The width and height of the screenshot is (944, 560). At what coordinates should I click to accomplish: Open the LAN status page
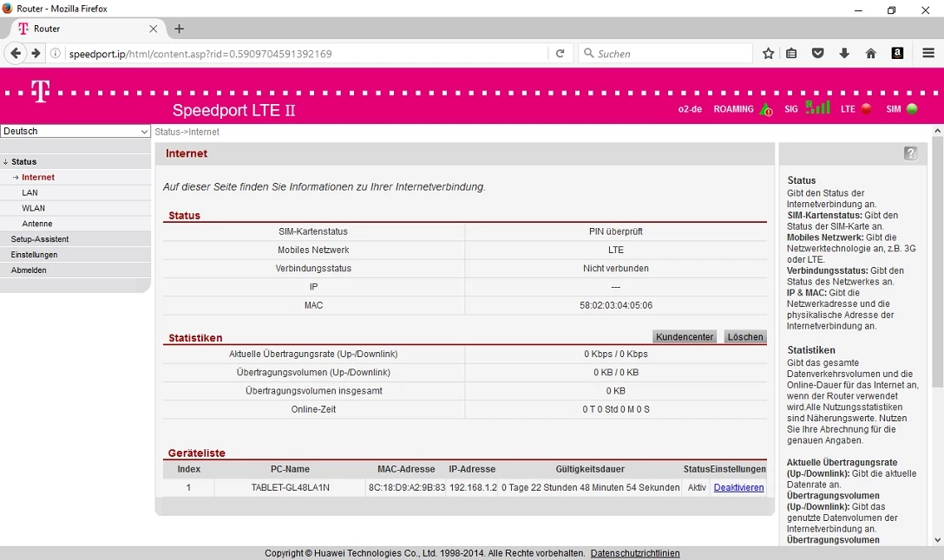29,192
